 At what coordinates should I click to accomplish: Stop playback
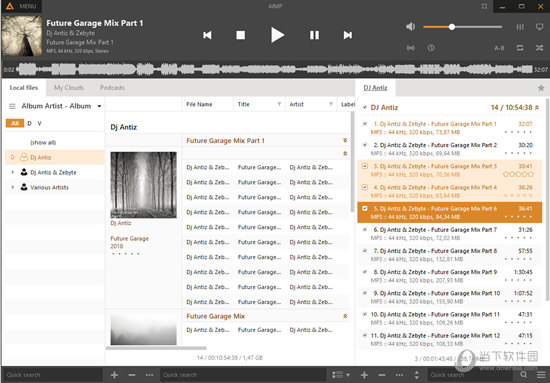(241, 35)
